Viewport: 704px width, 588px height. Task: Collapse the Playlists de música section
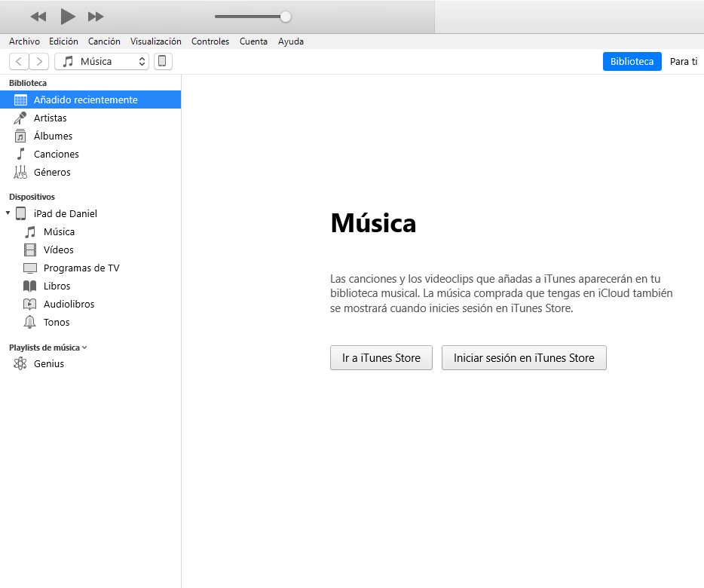click(84, 348)
